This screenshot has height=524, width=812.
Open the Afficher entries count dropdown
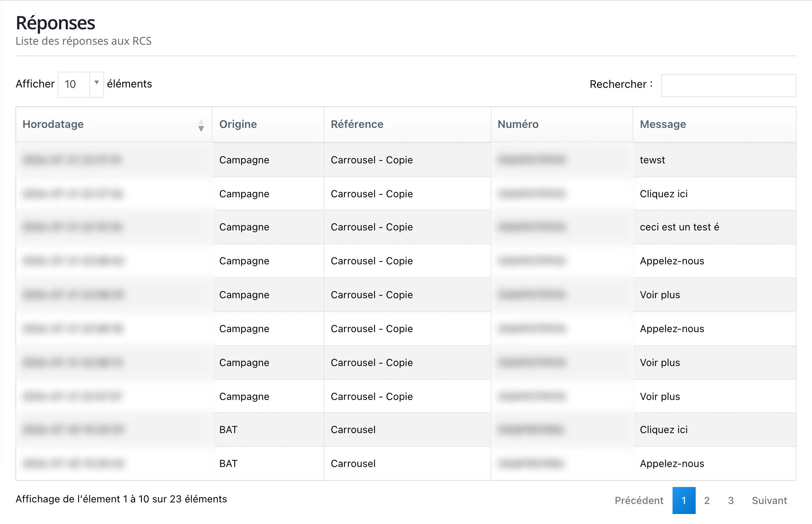tap(81, 84)
